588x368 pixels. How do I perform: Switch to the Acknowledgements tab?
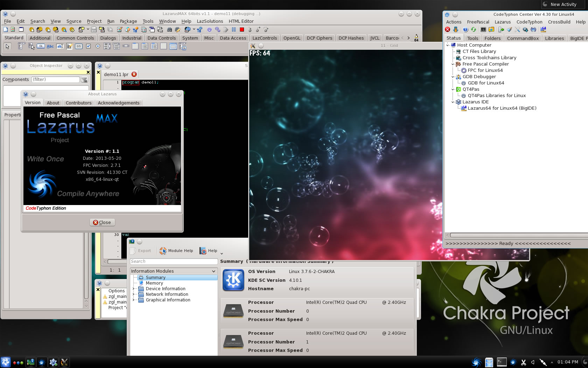coord(119,103)
